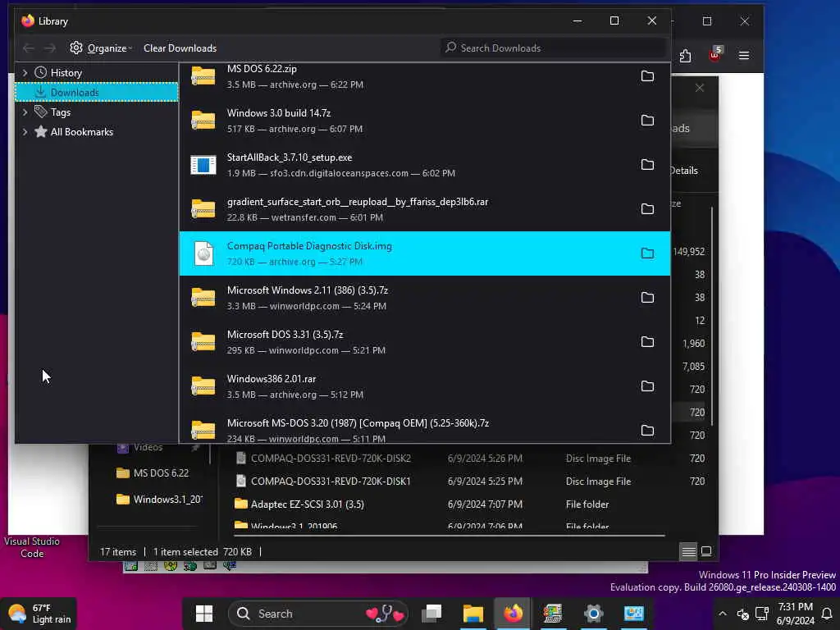Expand History tree node
Viewport: 840px width, 630px height.
pyautogui.click(x=25, y=72)
